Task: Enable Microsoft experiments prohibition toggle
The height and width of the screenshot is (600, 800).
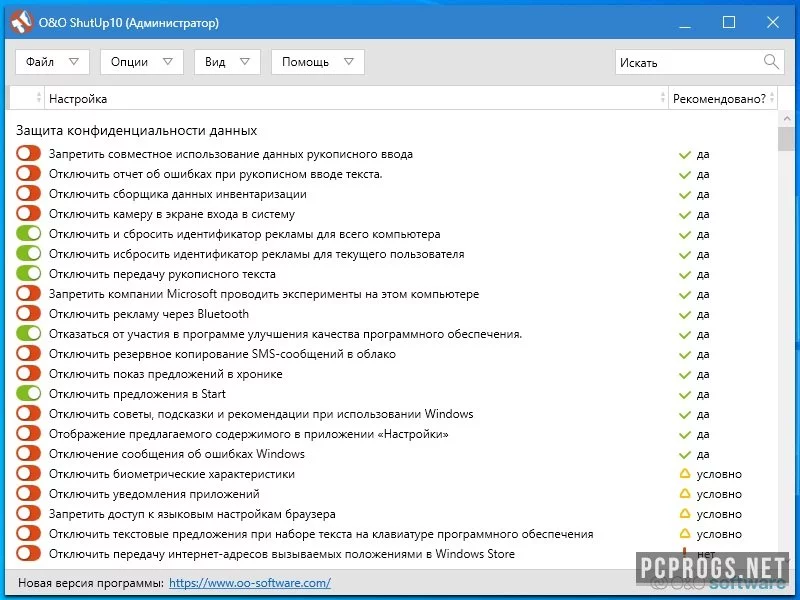Action: (28, 293)
